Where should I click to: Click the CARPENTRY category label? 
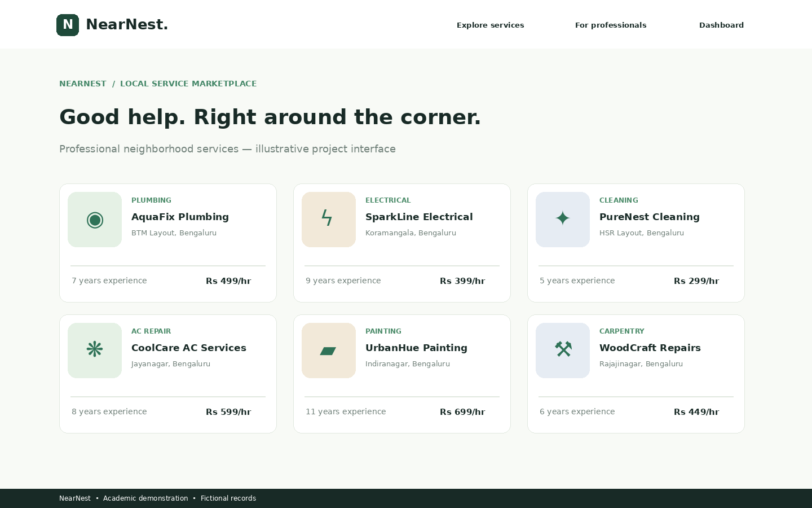[x=622, y=331]
